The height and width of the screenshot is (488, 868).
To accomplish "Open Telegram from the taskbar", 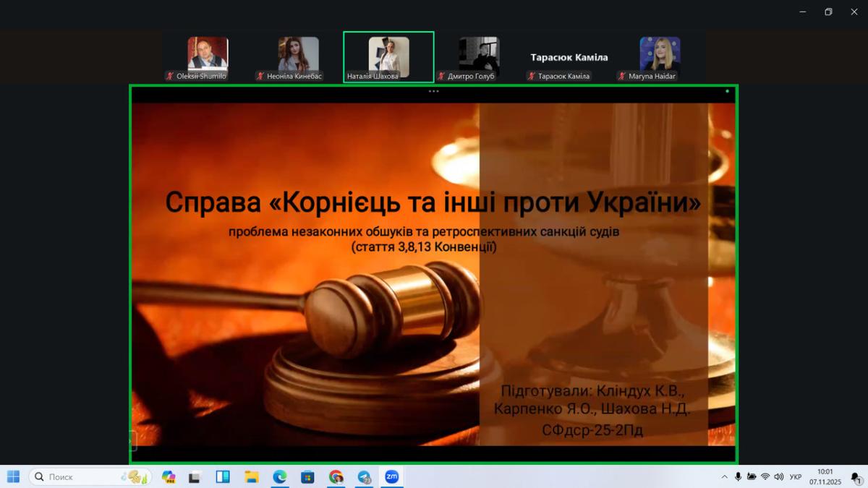I will 364,477.
